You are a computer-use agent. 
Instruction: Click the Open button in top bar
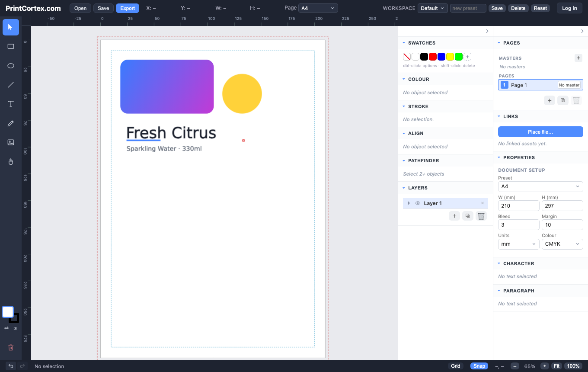(80, 8)
